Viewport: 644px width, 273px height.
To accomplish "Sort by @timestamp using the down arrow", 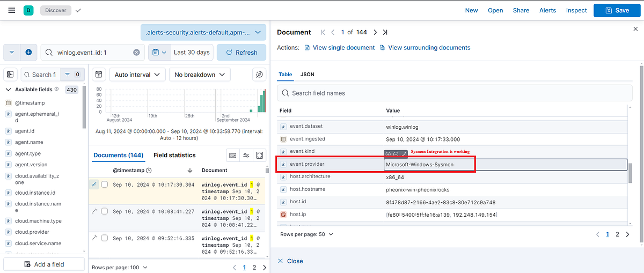I will pos(190,171).
